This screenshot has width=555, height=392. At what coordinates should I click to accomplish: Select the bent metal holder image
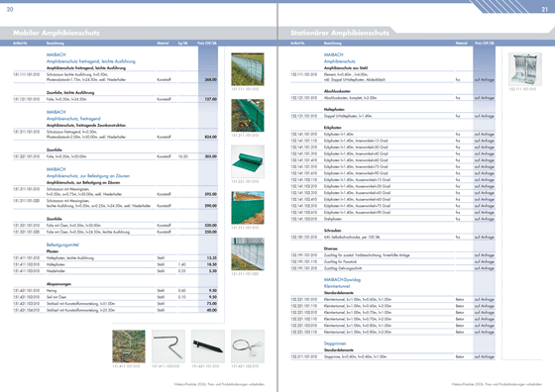168,346
